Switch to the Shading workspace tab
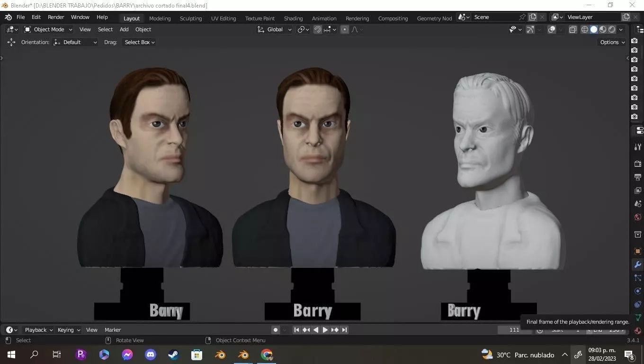The image size is (644, 364). click(x=293, y=18)
